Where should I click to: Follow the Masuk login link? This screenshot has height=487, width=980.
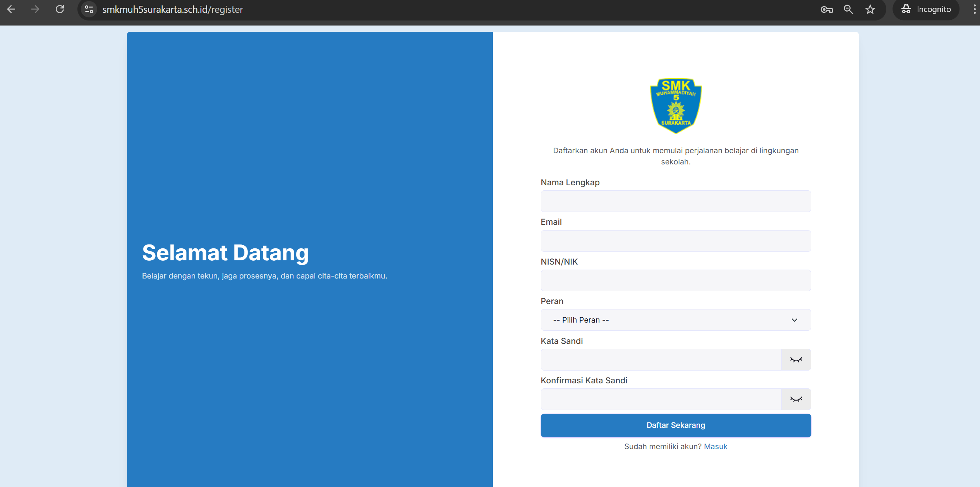pyautogui.click(x=716, y=446)
